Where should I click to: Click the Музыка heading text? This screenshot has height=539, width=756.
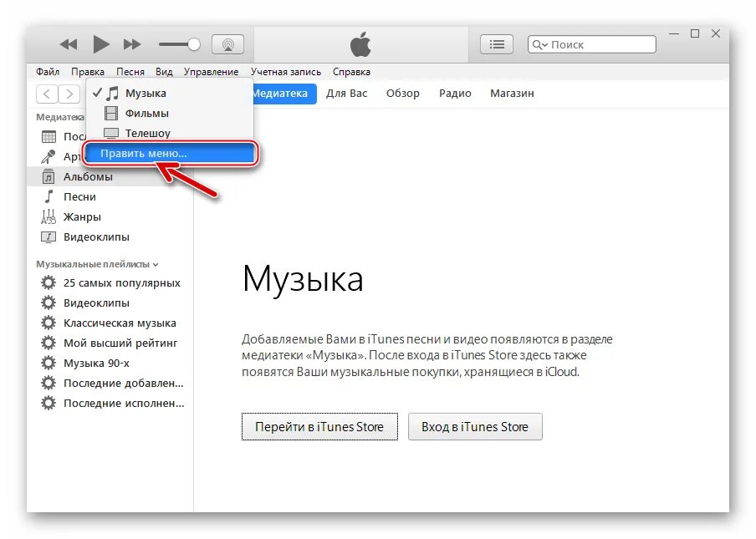coord(303,279)
